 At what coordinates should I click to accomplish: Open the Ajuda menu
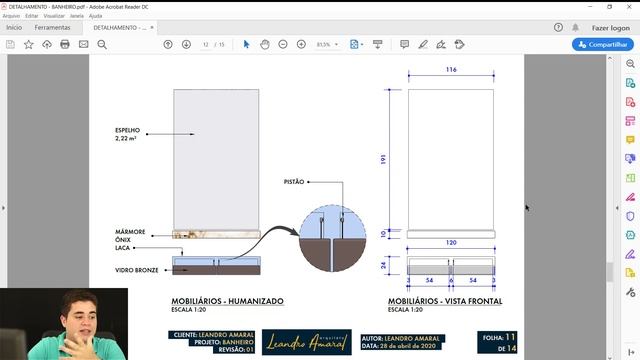click(96, 16)
